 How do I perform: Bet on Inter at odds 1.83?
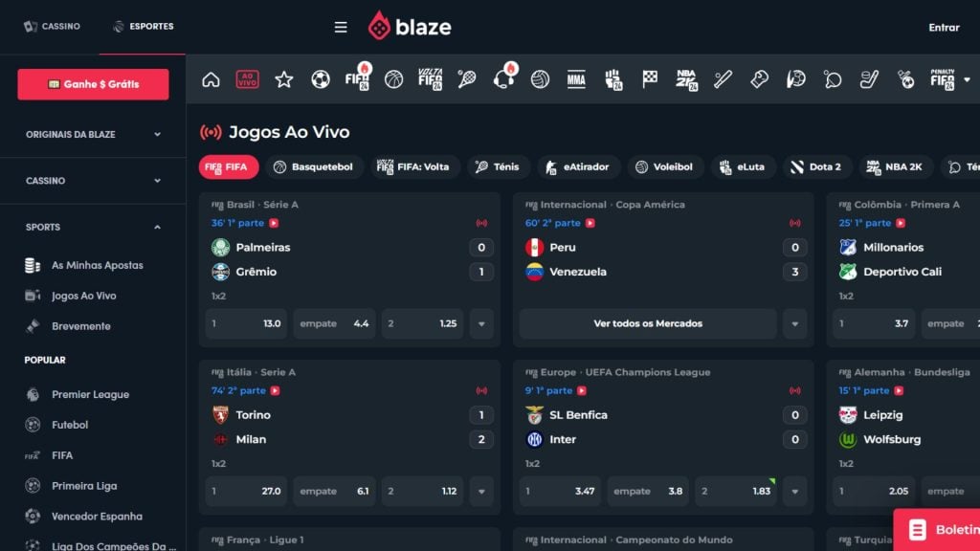736,491
